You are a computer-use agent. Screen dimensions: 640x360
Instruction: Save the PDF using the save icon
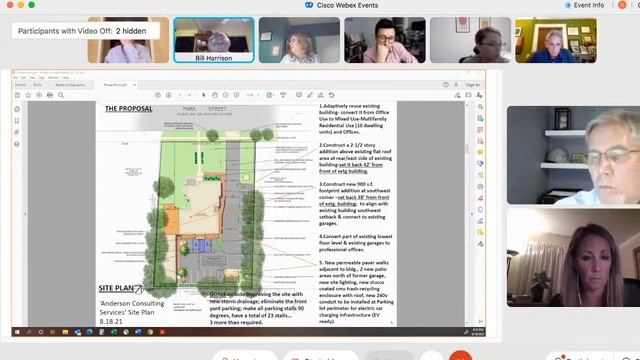[17, 95]
